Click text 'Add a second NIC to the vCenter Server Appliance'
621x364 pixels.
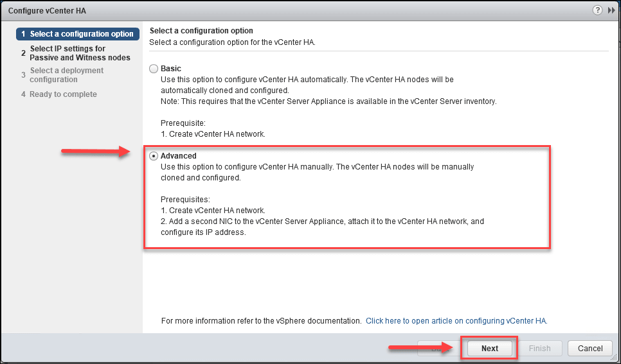click(257, 221)
